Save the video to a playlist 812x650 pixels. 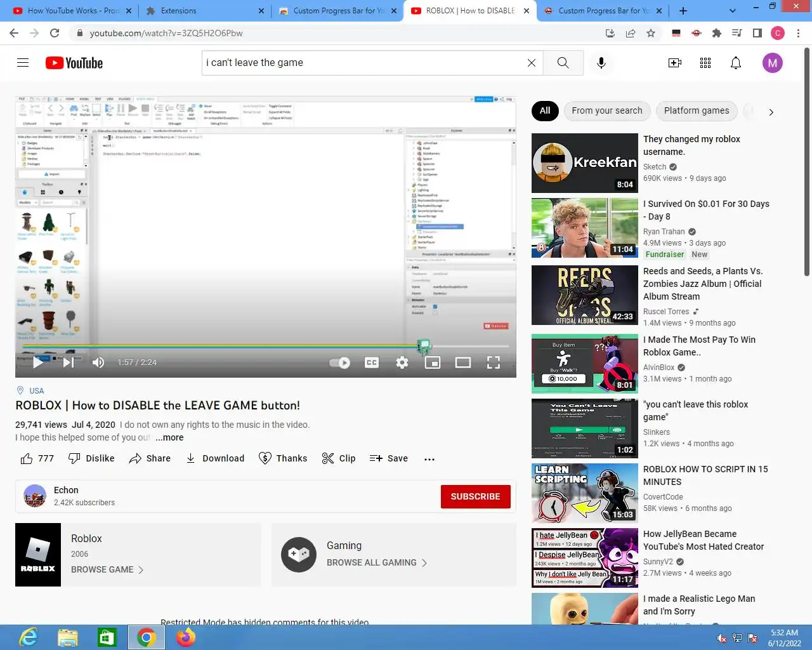coord(389,458)
